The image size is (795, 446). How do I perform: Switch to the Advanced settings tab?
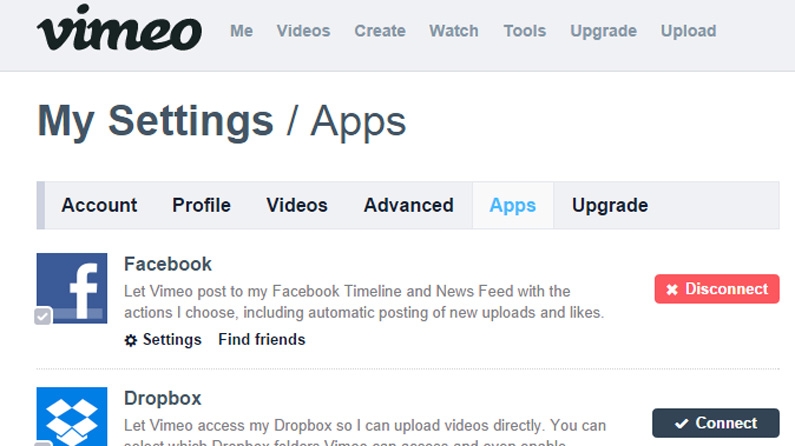(409, 205)
